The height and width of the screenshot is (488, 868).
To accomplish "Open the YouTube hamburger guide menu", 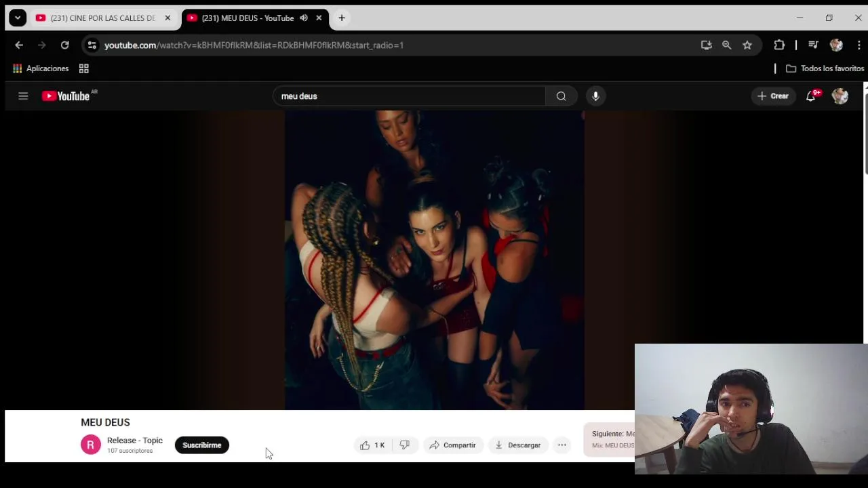I will tap(23, 96).
